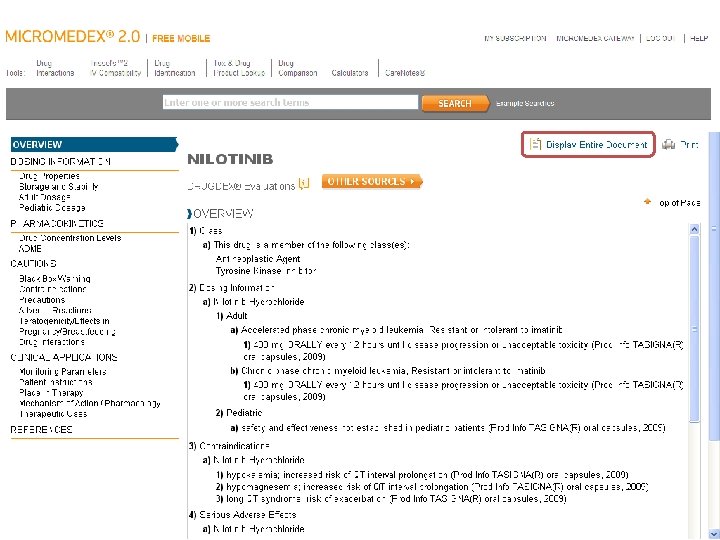Click the page scroll down arrow at bottom right

click(714, 533)
